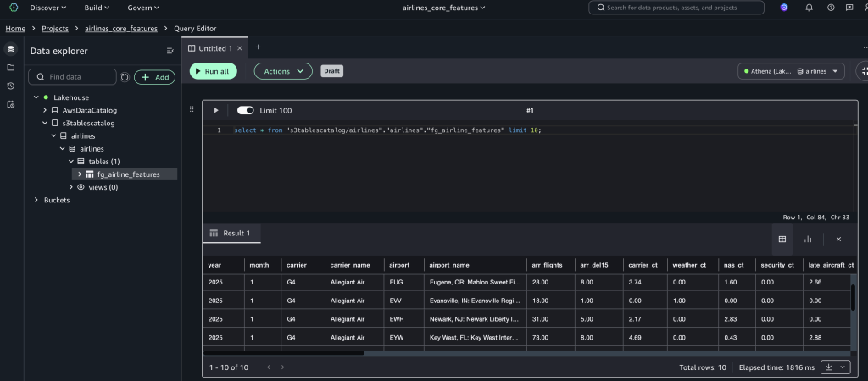This screenshot has width=868, height=381.
Task: Close the Result 1 panel
Action: 838,240
